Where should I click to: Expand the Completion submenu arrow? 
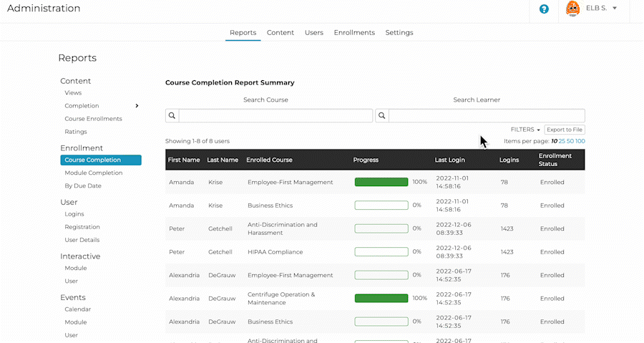[x=137, y=106]
